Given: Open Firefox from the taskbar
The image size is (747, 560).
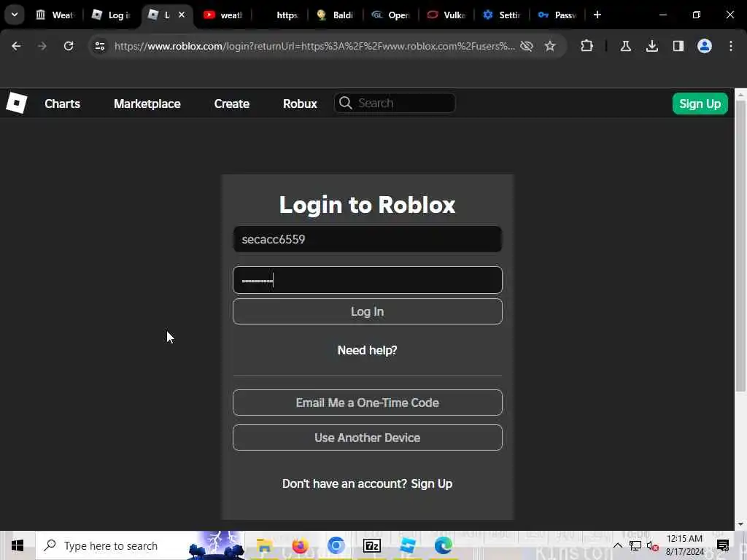Looking at the screenshot, I should (x=300, y=545).
